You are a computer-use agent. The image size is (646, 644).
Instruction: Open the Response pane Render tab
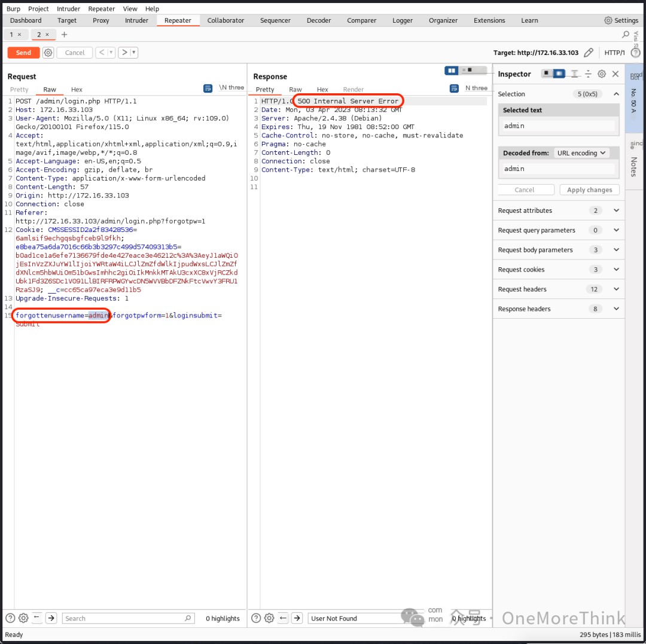pyautogui.click(x=354, y=89)
